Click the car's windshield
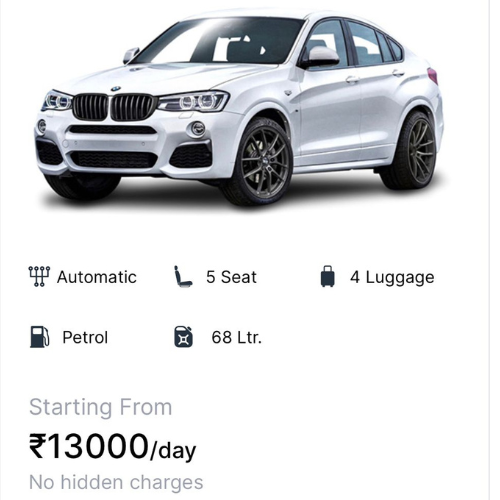500x500 pixels. (x=218, y=42)
